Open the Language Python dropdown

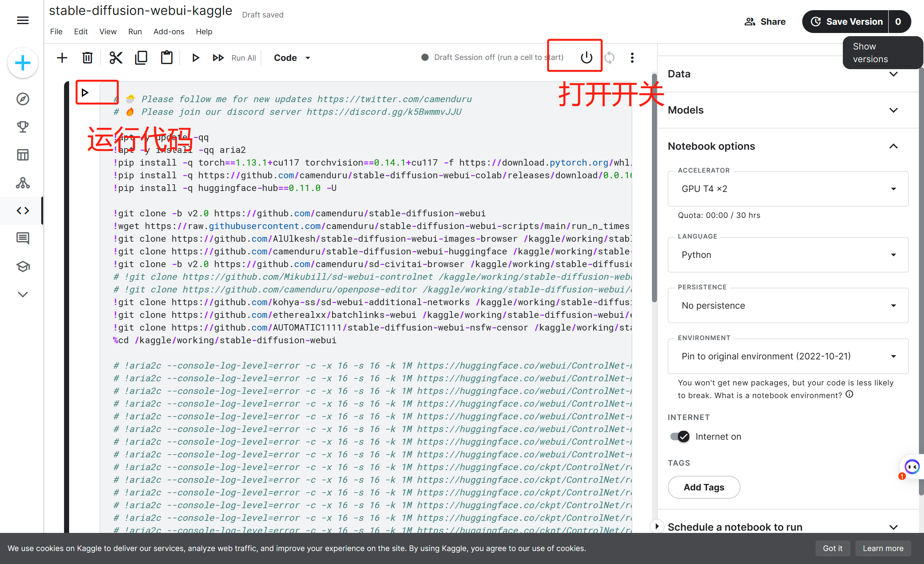[x=788, y=255]
